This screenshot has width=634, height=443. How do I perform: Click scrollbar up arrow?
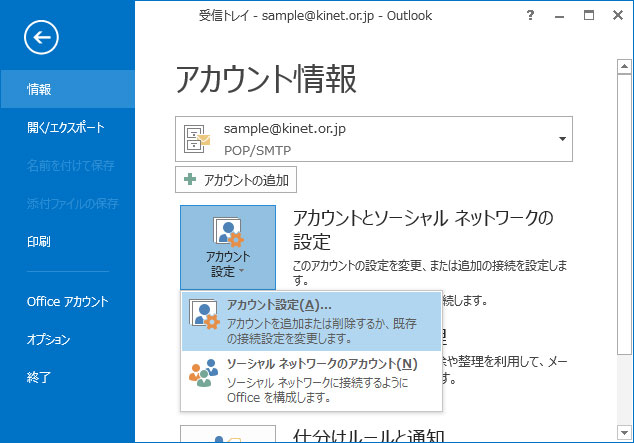pos(624,66)
